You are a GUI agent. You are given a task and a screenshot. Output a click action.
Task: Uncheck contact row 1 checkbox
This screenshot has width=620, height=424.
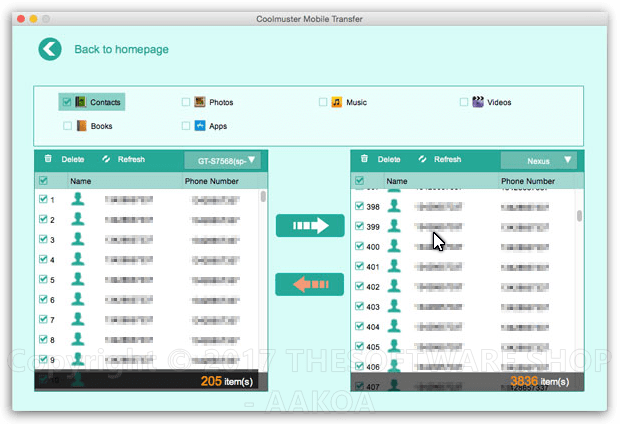point(43,199)
